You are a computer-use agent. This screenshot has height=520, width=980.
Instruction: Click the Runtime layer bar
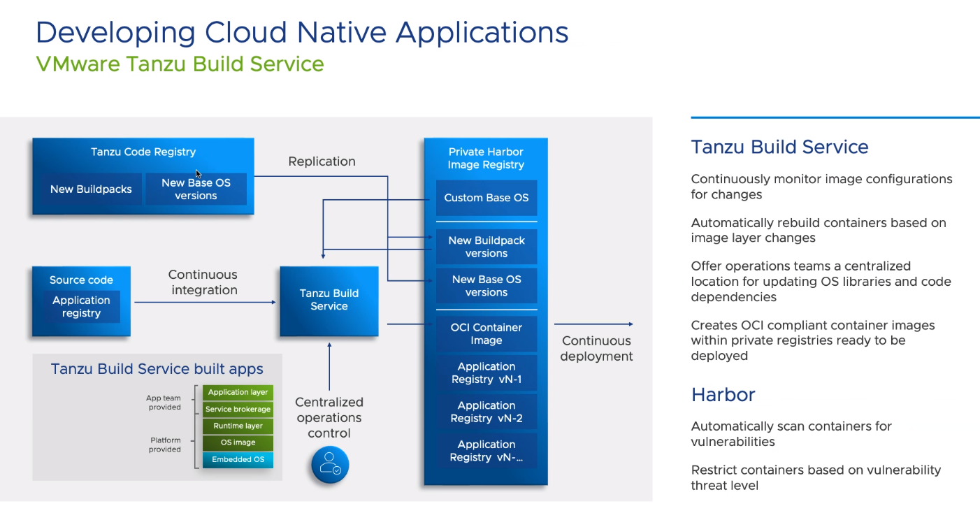pyautogui.click(x=238, y=426)
